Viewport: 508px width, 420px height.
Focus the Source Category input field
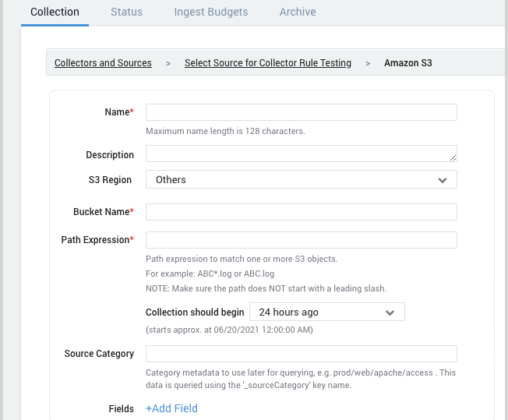point(302,354)
